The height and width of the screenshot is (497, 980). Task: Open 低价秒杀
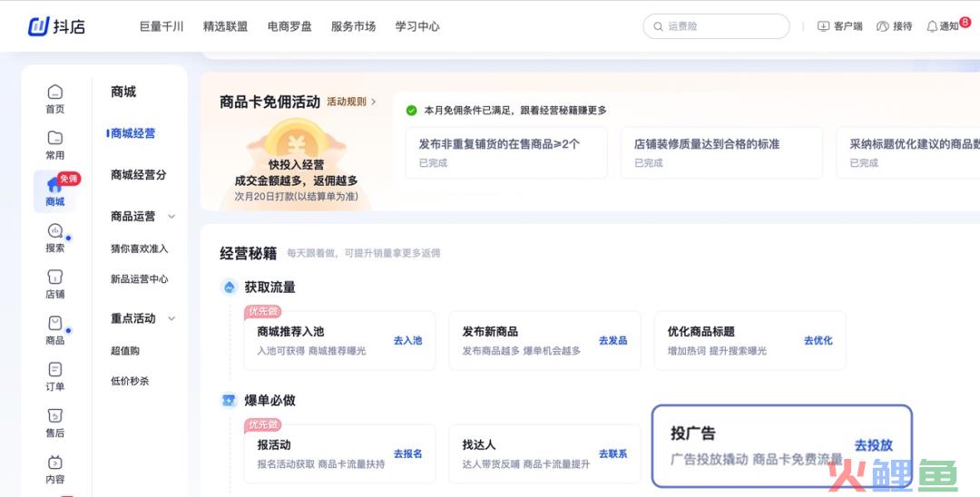tap(130, 381)
